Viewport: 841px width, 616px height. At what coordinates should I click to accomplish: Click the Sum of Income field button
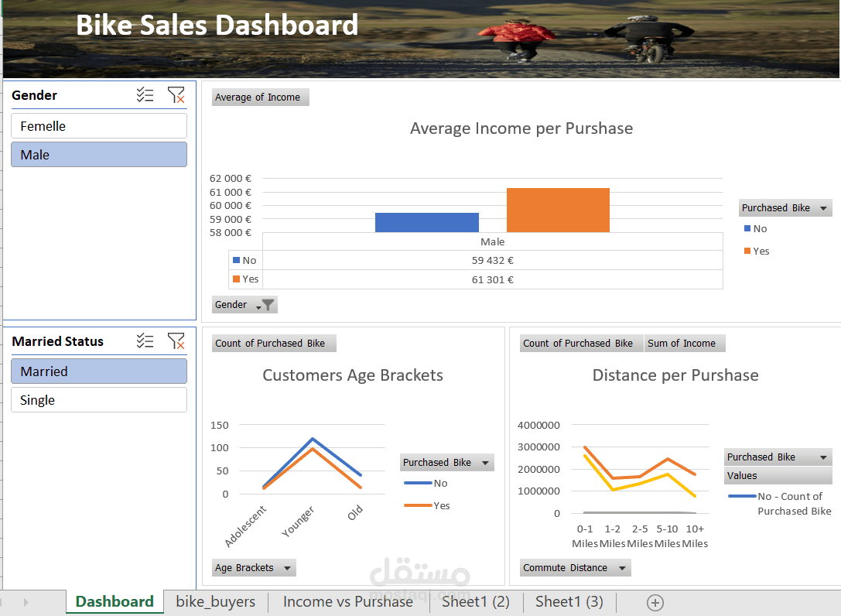(685, 343)
